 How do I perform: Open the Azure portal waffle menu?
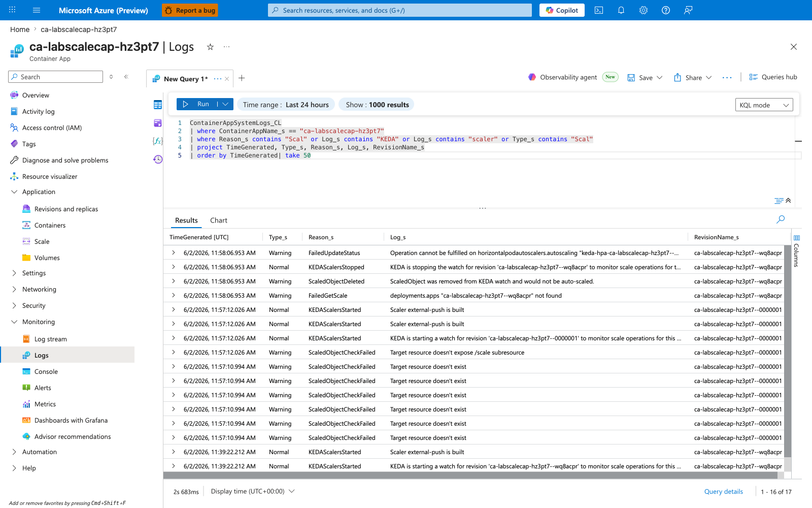[12, 10]
